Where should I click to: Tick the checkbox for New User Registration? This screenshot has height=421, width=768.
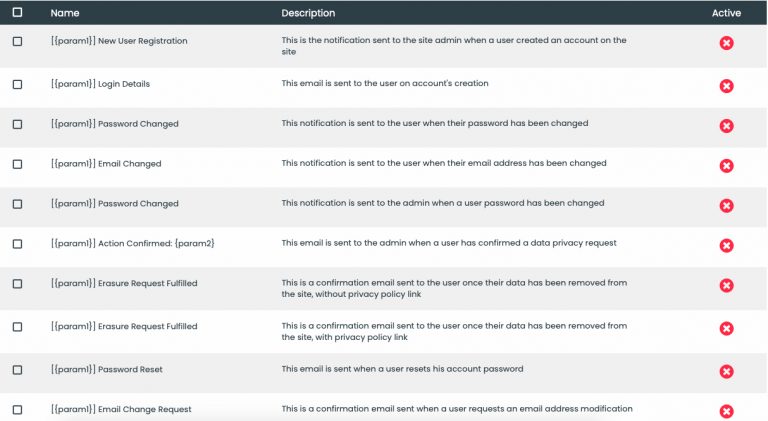tap(17, 42)
